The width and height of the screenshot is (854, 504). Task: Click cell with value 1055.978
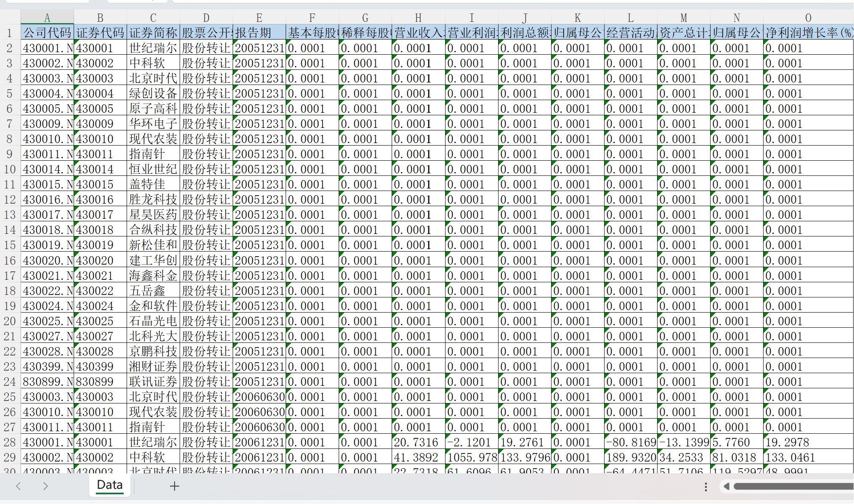[x=471, y=457]
